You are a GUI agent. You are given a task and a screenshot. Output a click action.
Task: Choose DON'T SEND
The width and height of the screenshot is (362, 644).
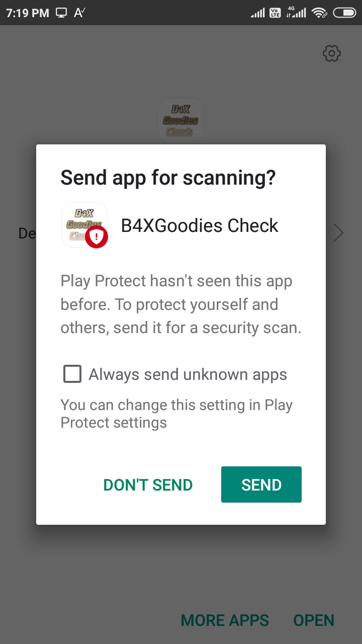click(148, 485)
